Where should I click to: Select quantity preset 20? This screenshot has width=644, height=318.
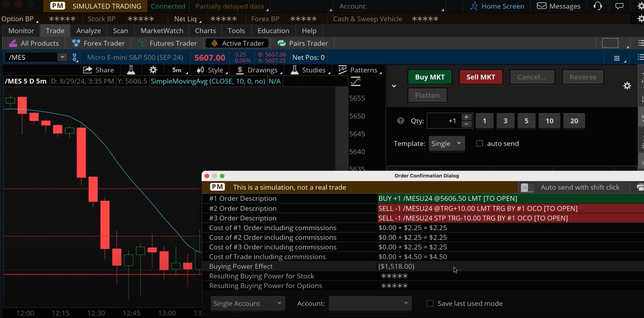[574, 121]
